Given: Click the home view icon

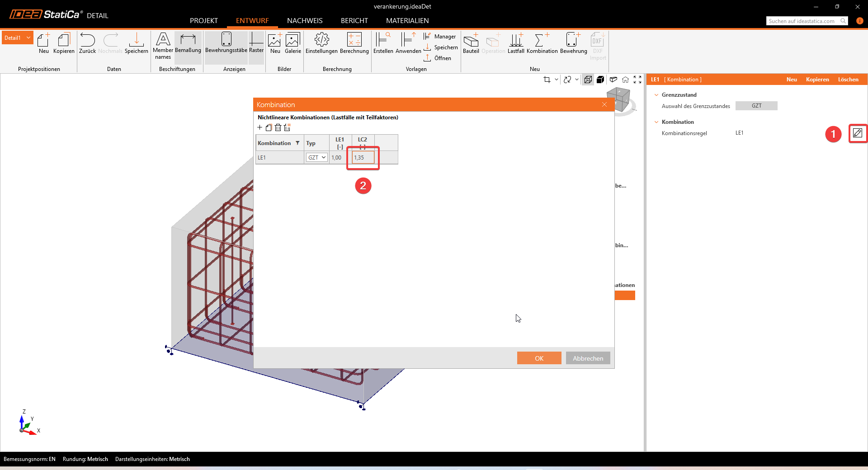Looking at the screenshot, I should 625,80.
